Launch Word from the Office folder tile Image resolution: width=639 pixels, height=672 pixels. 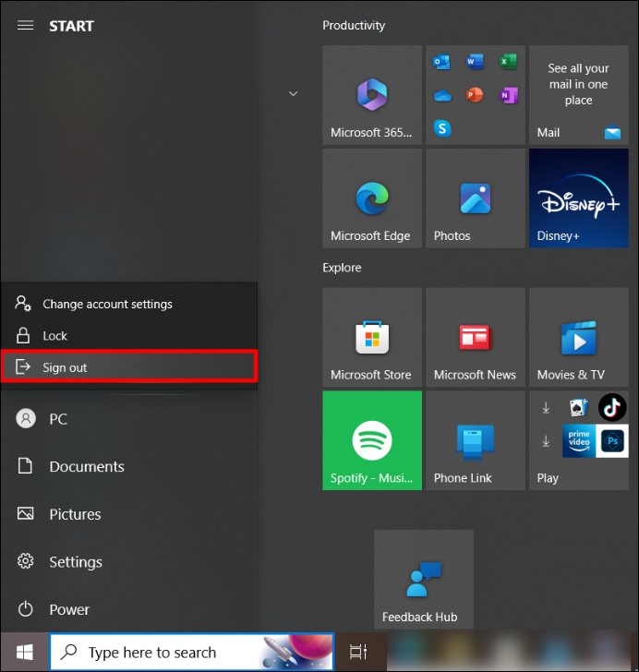(x=475, y=62)
